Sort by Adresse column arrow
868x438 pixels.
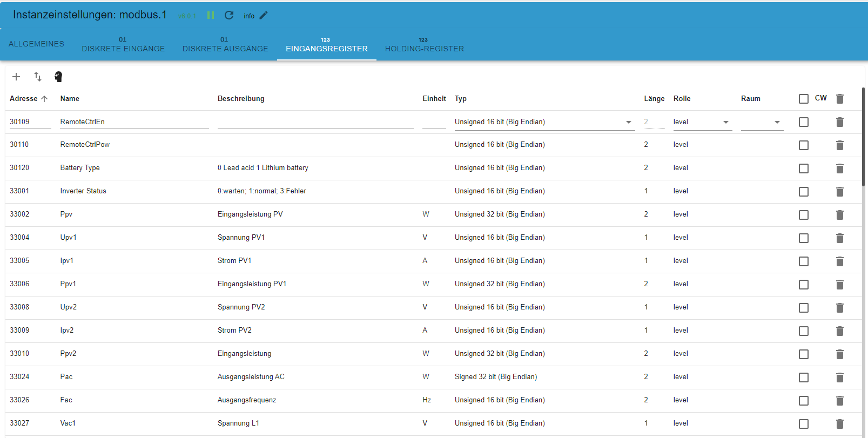(x=44, y=98)
